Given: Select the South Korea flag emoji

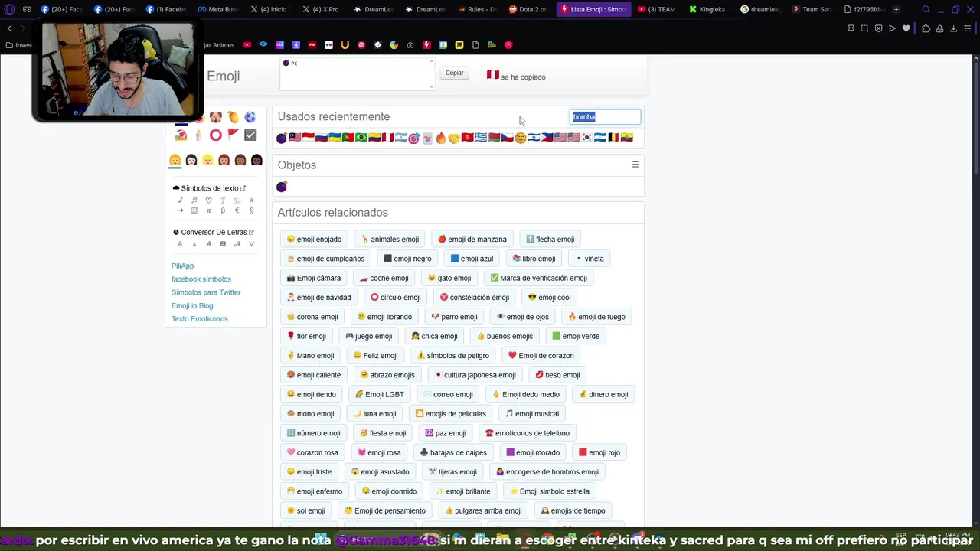Looking at the screenshot, I should click(x=587, y=138).
